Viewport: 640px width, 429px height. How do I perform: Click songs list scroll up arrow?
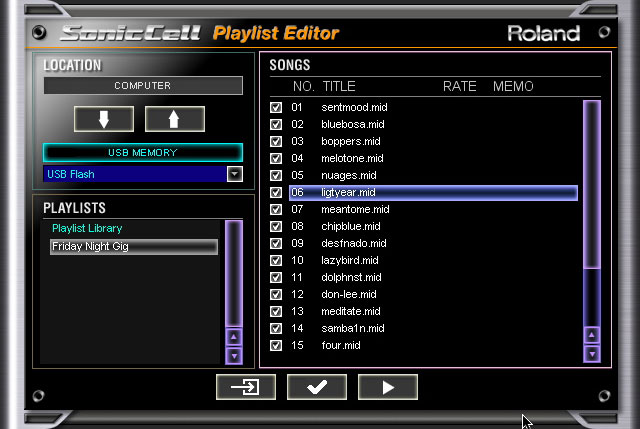click(x=592, y=335)
